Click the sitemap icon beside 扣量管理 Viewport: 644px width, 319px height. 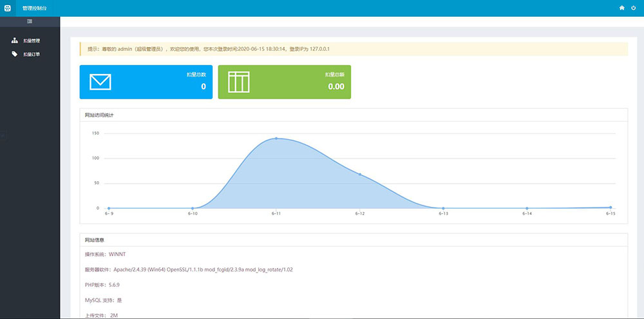point(14,41)
